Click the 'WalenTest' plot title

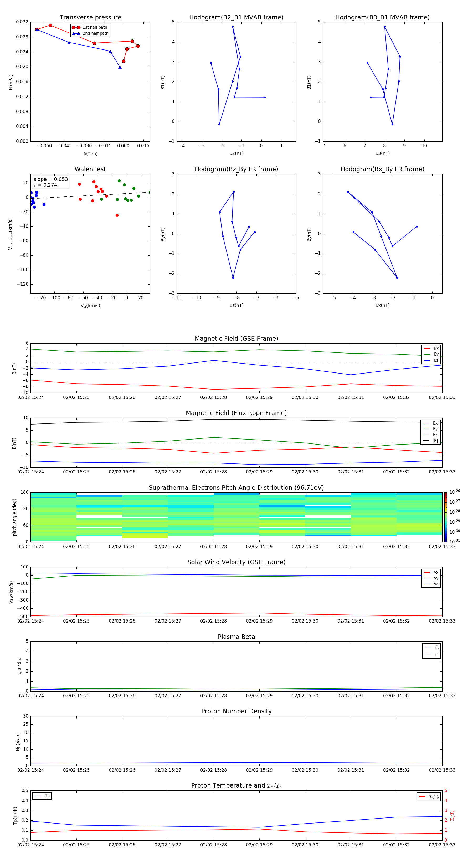tap(90, 169)
